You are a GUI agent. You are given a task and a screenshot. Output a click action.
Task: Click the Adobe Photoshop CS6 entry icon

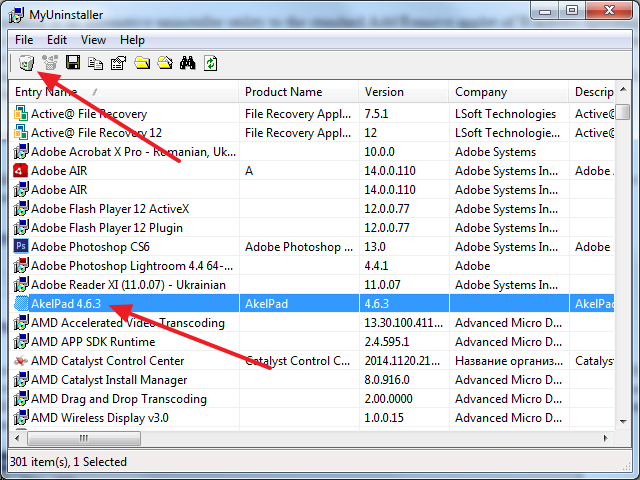coord(20,246)
